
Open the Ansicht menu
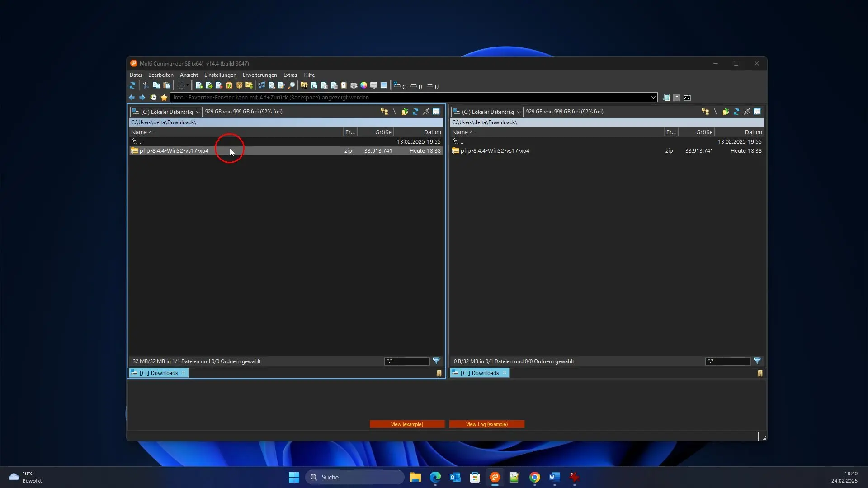189,75
